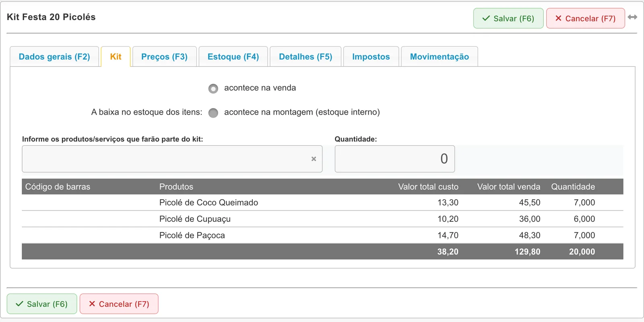Switch to the Impostos tab
This screenshot has height=322, width=644.
click(x=371, y=57)
